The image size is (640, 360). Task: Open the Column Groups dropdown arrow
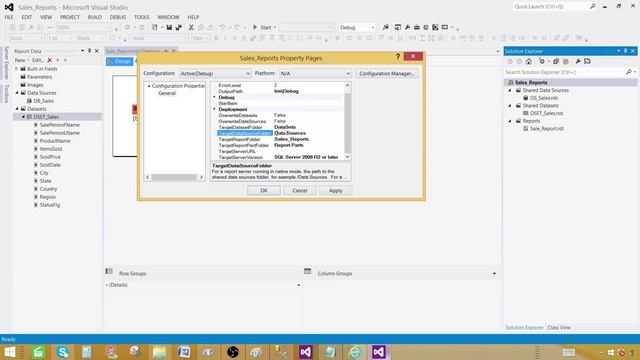[x=494, y=273]
